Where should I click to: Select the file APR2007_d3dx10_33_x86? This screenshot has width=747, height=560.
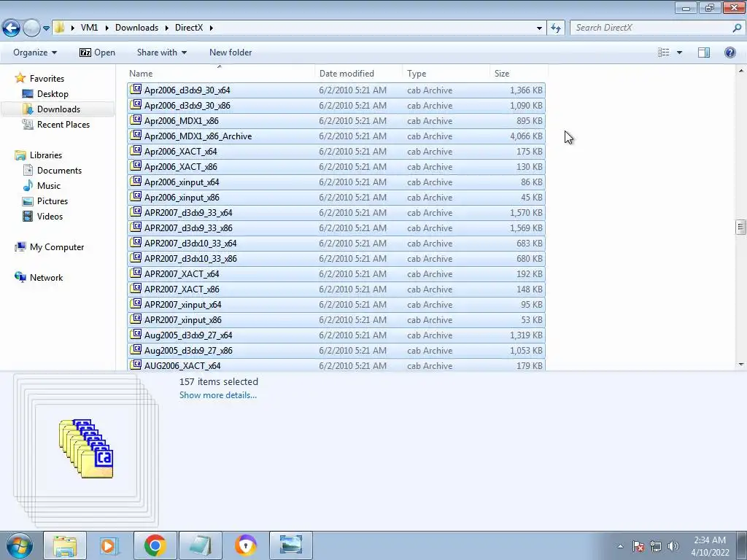[x=336, y=259]
